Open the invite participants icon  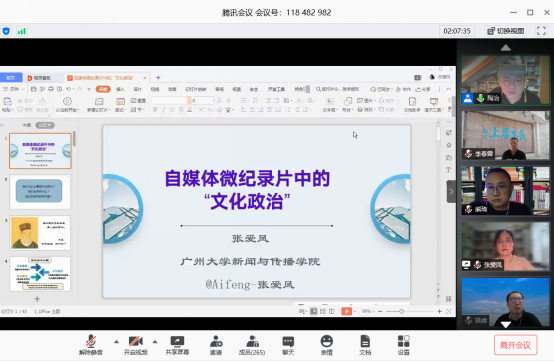coord(216,345)
